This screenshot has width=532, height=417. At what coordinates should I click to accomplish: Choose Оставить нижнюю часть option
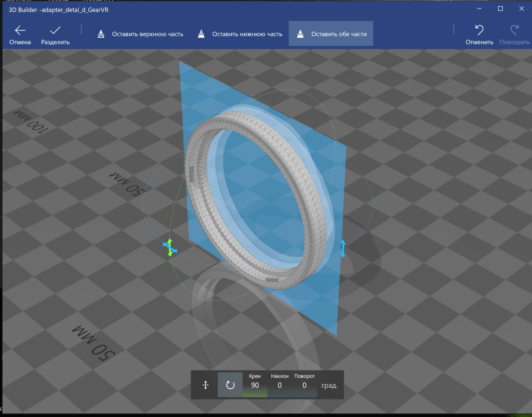[x=239, y=34]
